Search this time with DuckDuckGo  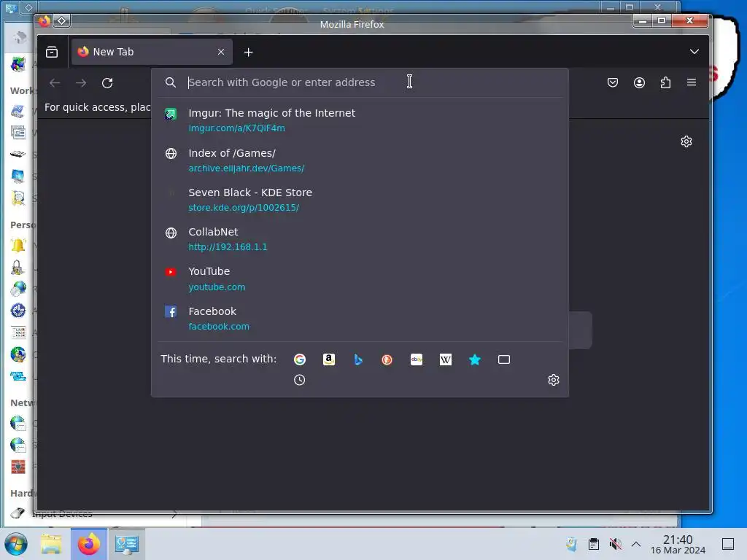pos(387,359)
